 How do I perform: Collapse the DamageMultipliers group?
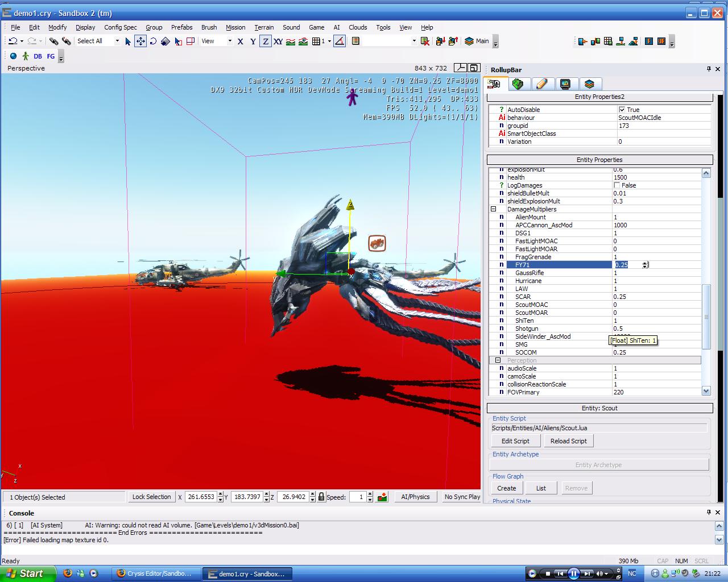click(494, 209)
